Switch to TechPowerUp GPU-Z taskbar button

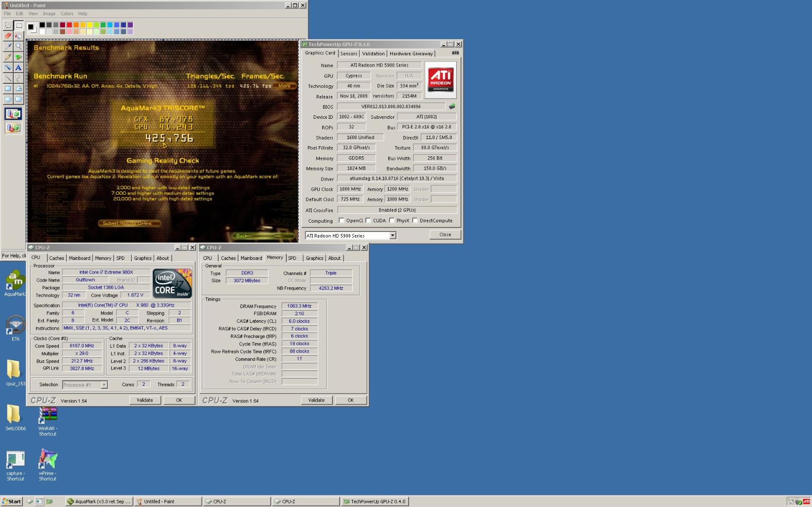click(375, 501)
